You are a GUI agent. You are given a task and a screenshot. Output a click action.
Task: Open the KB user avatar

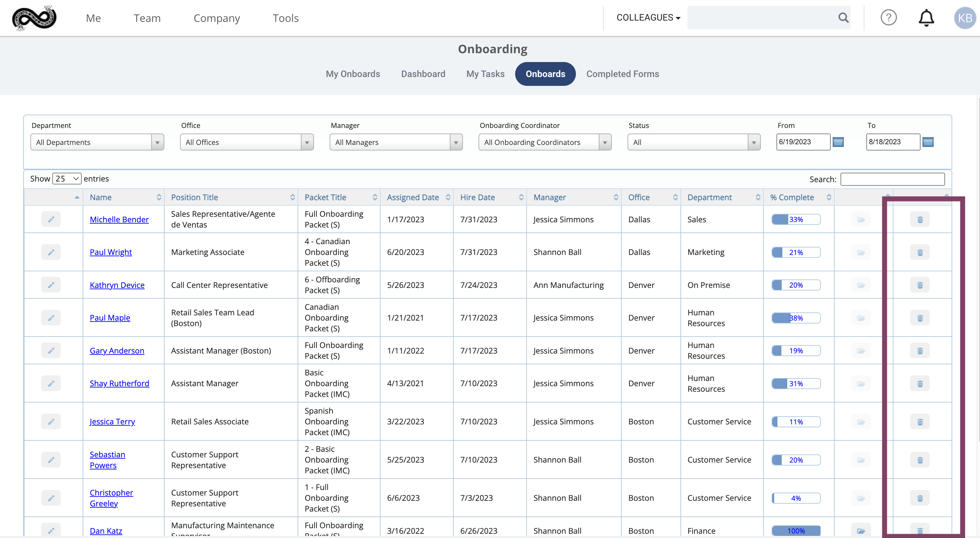point(965,18)
